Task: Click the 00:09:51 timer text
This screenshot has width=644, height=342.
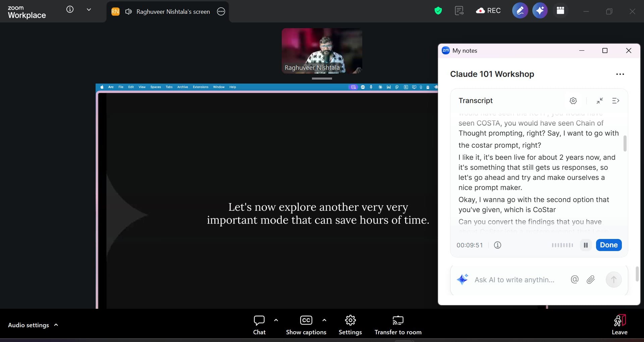Action: [470, 245]
